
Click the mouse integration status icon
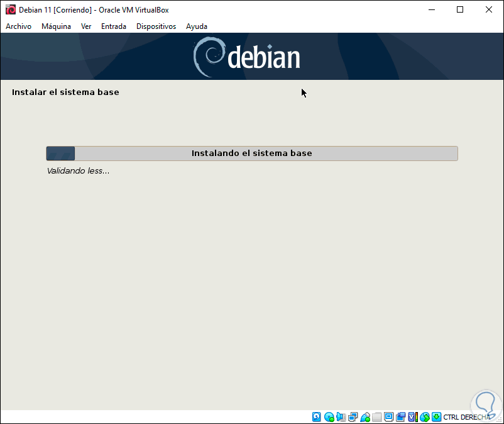coord(425,417)
